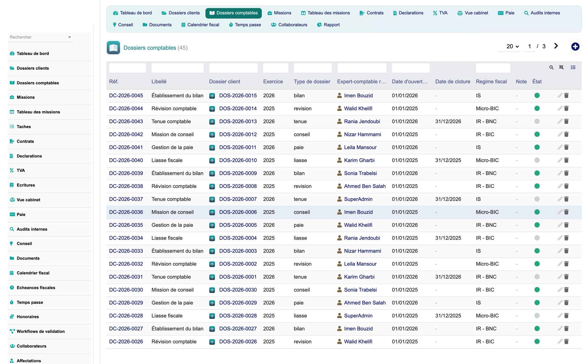This screenshot has height=364, width=588.
Task: Open the Rechercher dropdown in sidebar
Action: pos(40,37)
